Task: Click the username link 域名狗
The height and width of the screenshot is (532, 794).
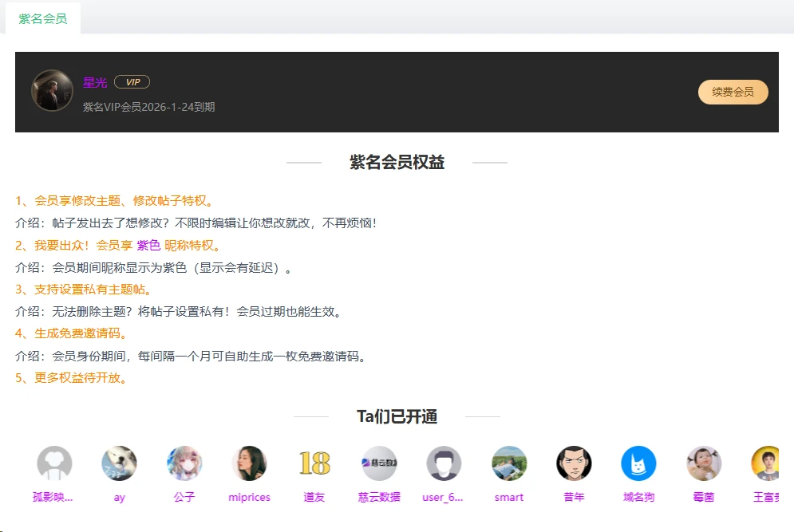Action: tap(638, 497)
